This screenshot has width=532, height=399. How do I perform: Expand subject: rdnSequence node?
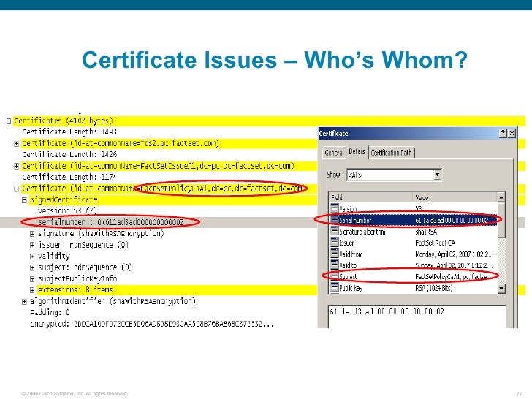tap(32, 267)
